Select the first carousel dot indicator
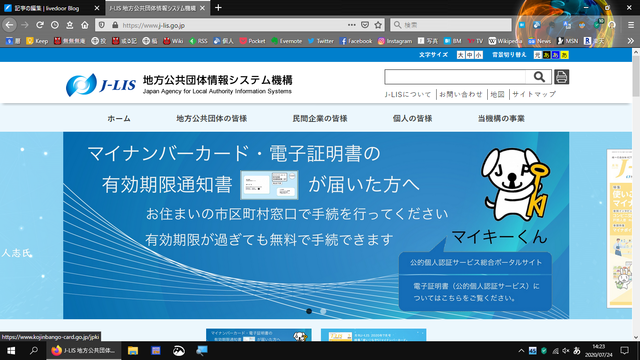This screenshot has height=360, width=640. [309, 311]
